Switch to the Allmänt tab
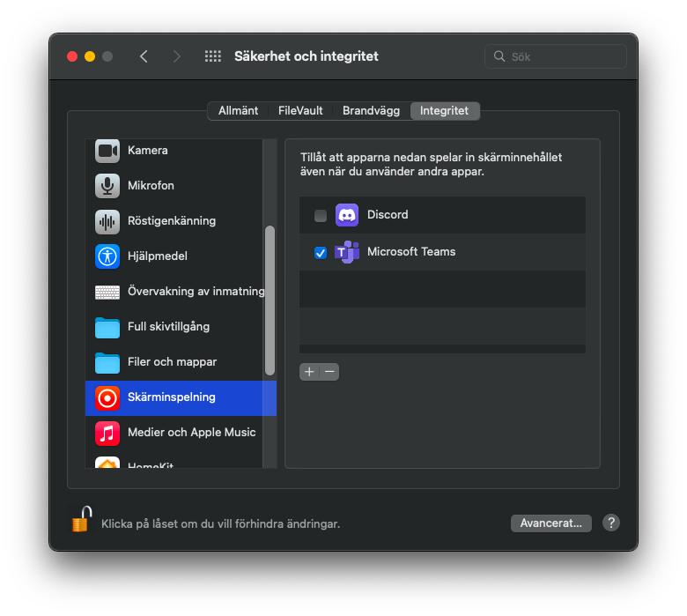This screenshot has width=687, height=616. click(x=238, y=110)
